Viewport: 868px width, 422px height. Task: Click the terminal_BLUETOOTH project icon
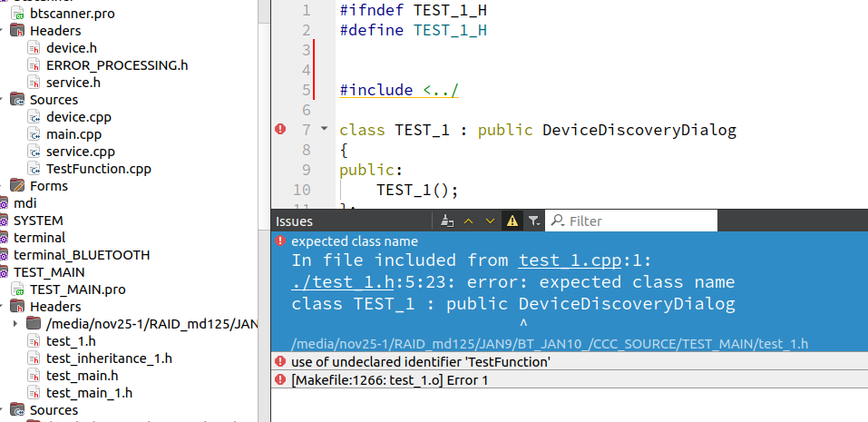pos(5,255)
